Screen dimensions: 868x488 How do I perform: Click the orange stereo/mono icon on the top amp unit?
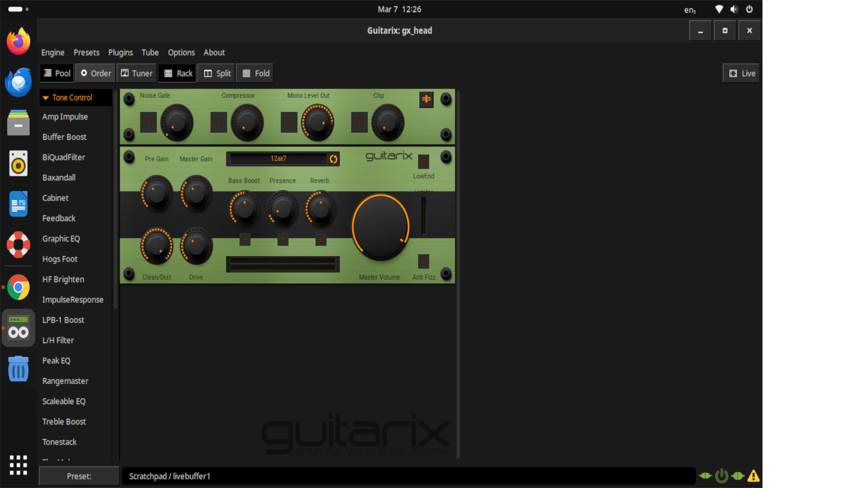(x=426, y=100)
